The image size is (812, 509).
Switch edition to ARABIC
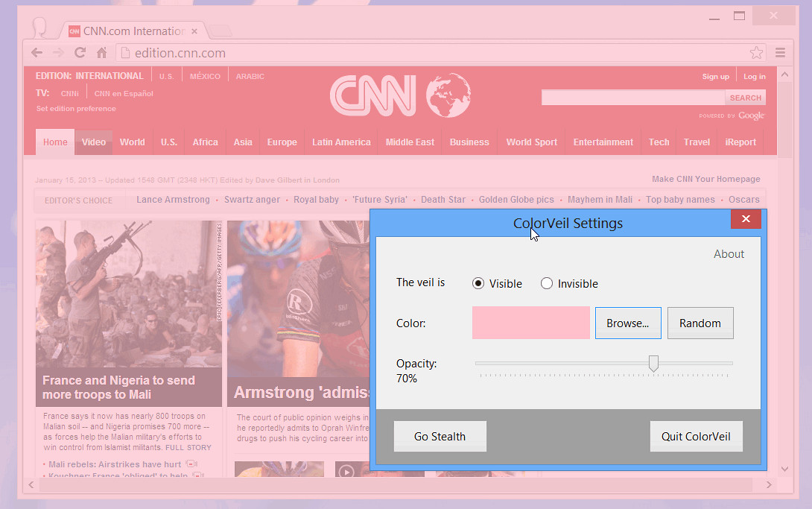pyautogui.click(x=250, y=76)
